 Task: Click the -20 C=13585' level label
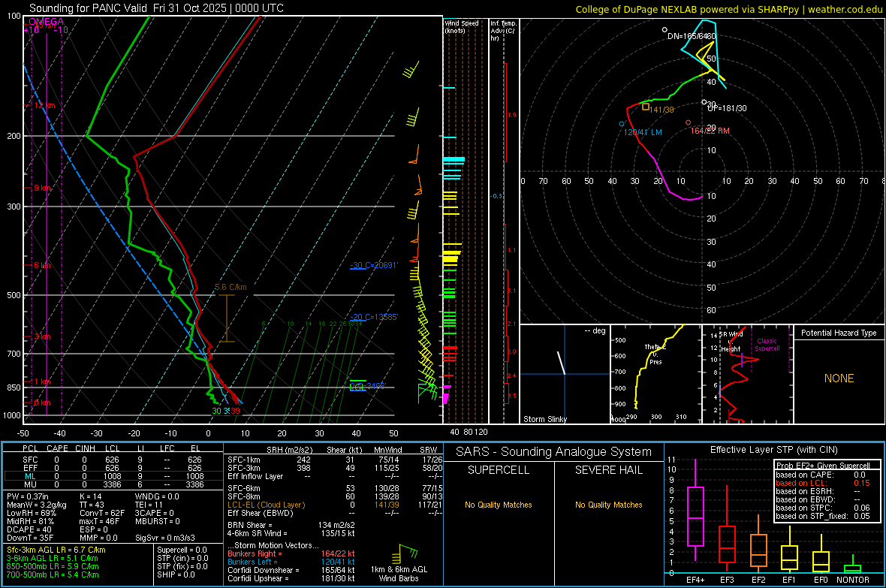[x=374, y=317]
